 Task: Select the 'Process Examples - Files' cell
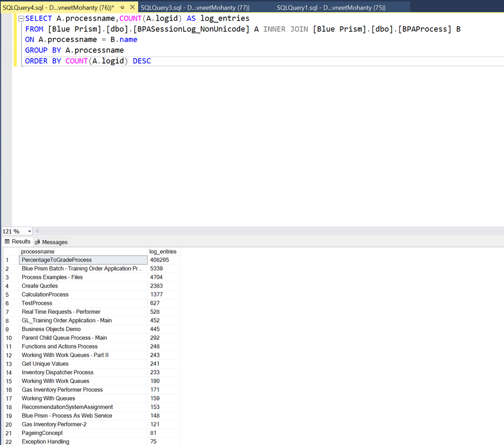[83, 277]
